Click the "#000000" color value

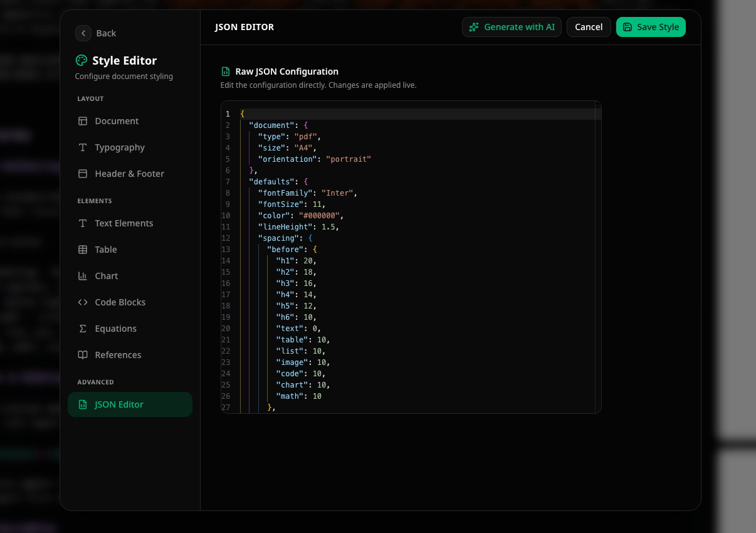pos(319,216)
